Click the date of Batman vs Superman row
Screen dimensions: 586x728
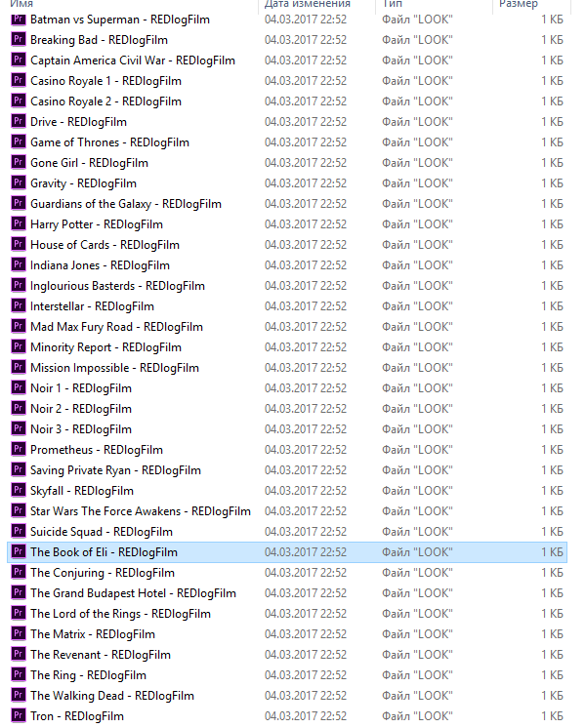[x=306, y=20]
